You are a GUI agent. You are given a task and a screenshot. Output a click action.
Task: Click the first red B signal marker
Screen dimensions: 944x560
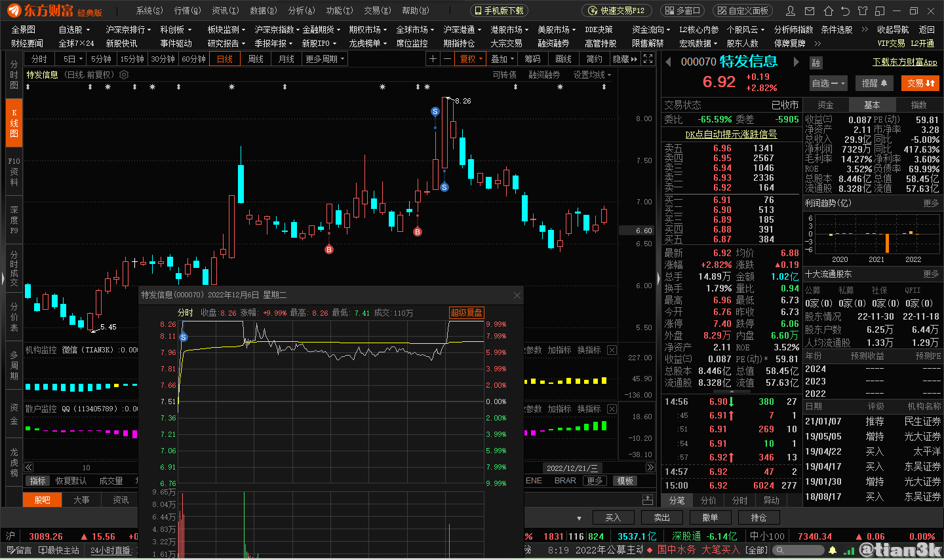point(329,250)
